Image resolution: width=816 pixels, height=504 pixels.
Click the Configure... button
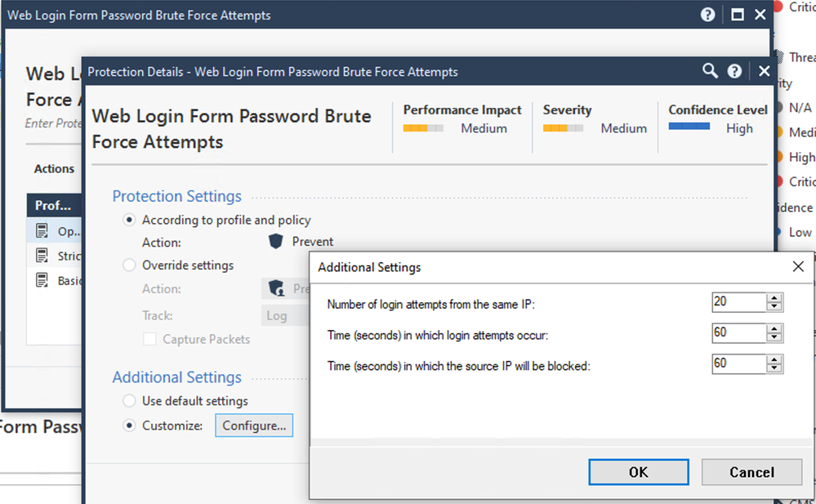point(254,426)
